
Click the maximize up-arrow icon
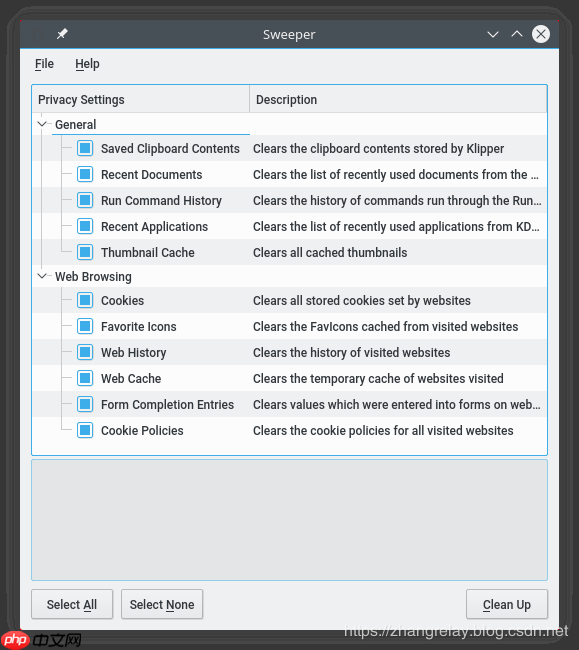(517, 34)
